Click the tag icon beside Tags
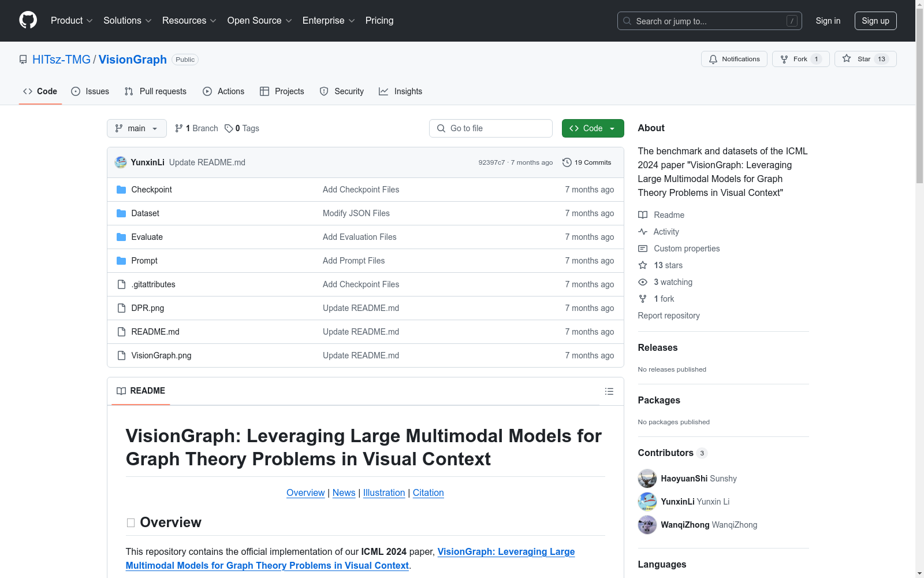This screenshot has height=578, width=924. 229,128
